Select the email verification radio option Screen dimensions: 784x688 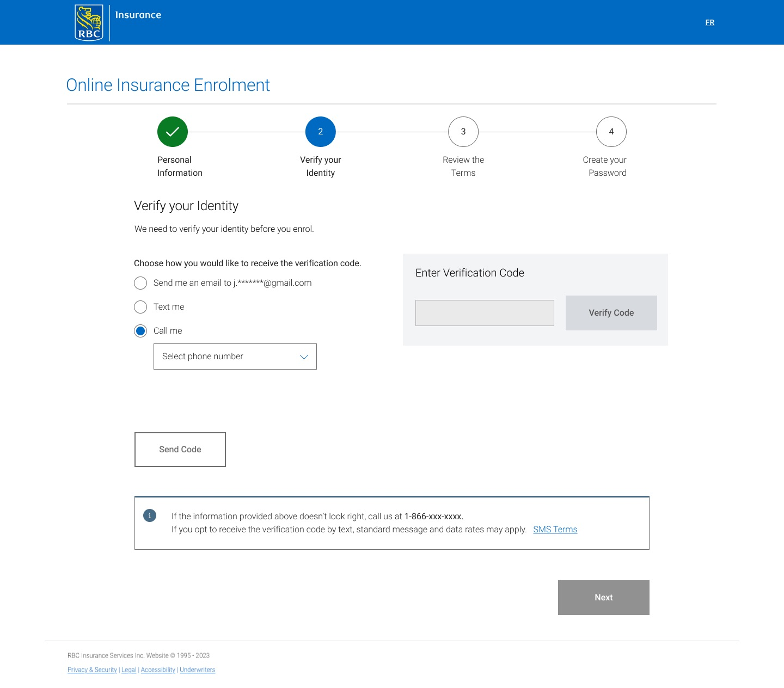coord(140,283)
